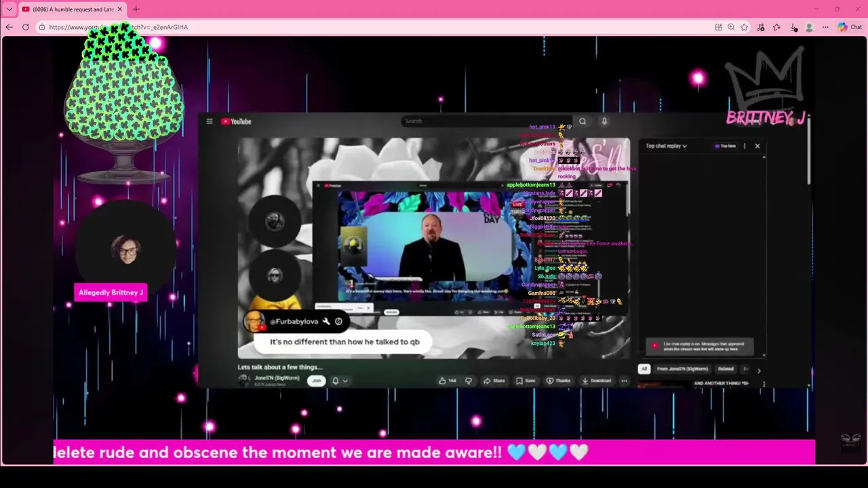Click the browser address bar URL
This screenshot has height=488, width=868.
[x=119, y=27]
